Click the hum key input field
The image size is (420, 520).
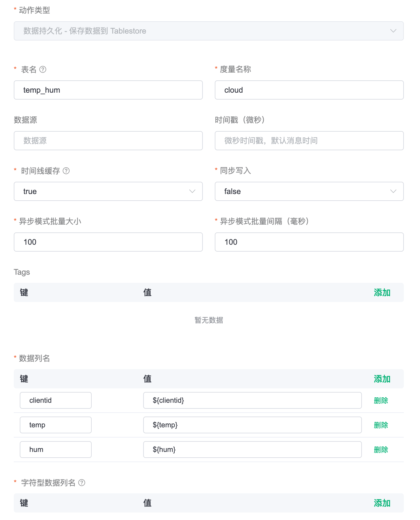pos(56,450)
